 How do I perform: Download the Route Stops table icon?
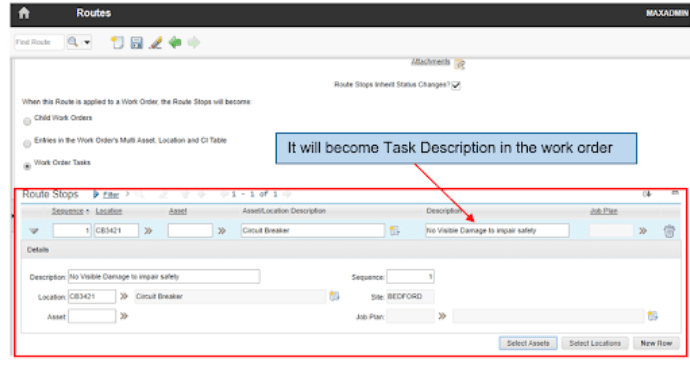647,194
